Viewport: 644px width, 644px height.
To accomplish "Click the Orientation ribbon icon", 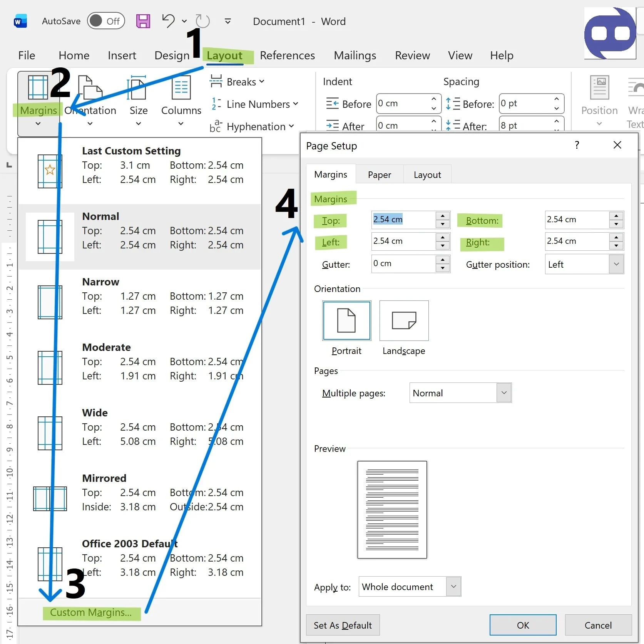I will click(x=90, y=87).
